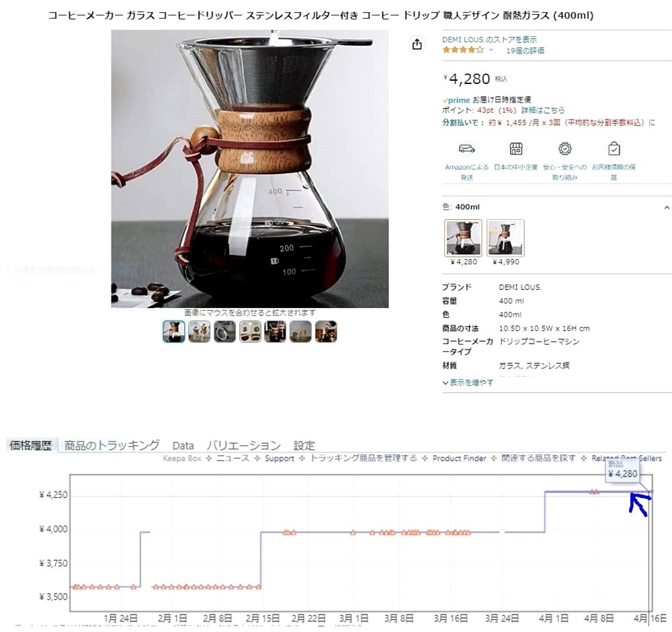Select the ¥4,990 variant swatch
Screen dimensions: 672x632
pos(505,238)
